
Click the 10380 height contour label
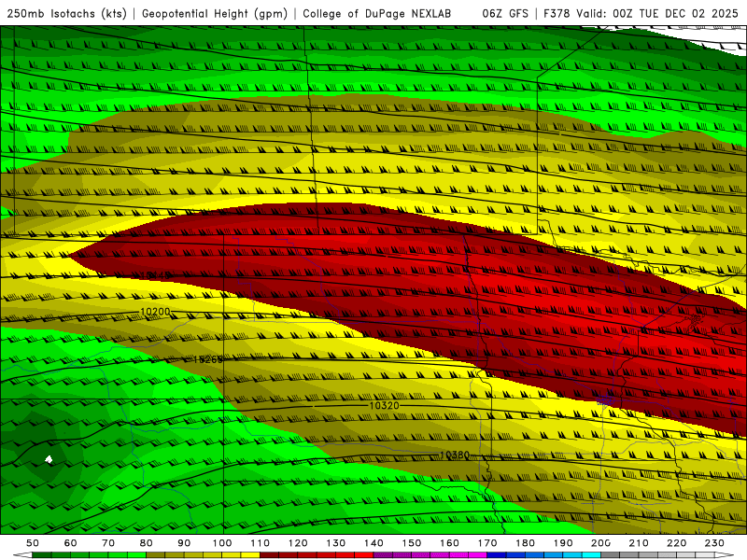[455, 455]
